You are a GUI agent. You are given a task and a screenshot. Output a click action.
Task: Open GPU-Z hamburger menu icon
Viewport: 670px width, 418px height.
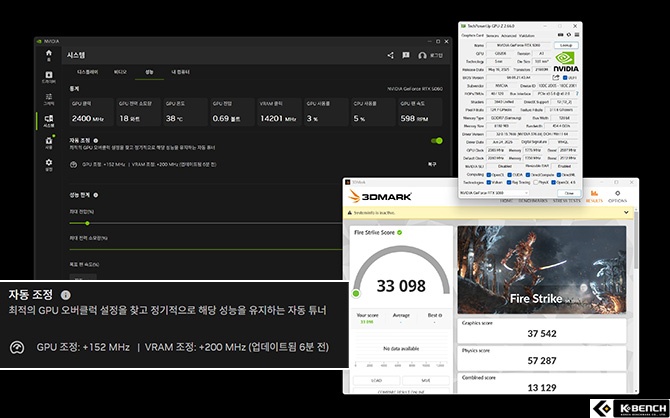(576, 35)
